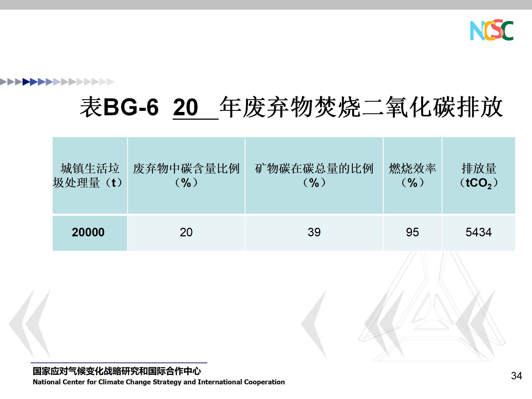The width and height of the screenshot is (532, 399).
Task: Select header cell 排放量（tCO2）
Action: point(479,175)
